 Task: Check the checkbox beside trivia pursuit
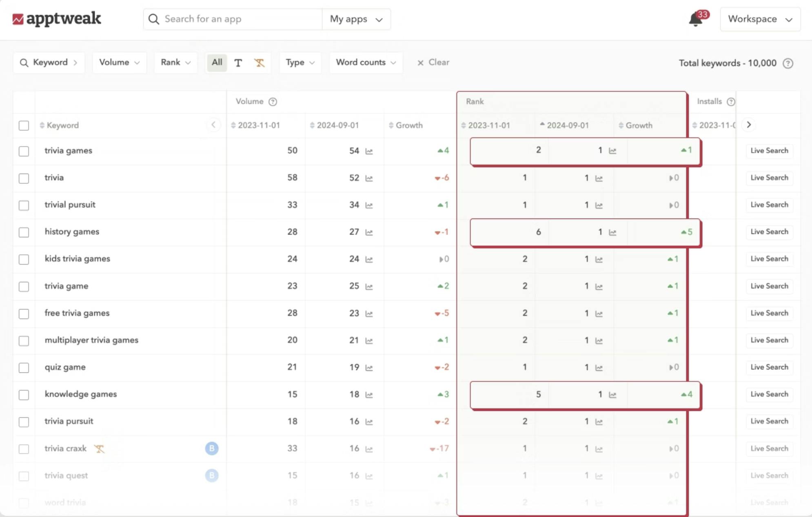[24, 422]
